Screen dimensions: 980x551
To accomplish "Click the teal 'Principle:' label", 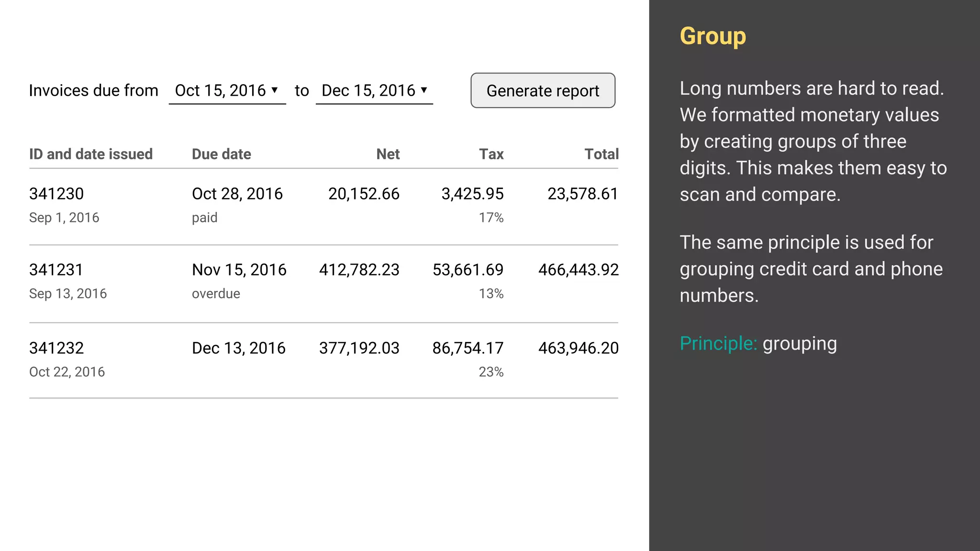I will pos(718,343).
